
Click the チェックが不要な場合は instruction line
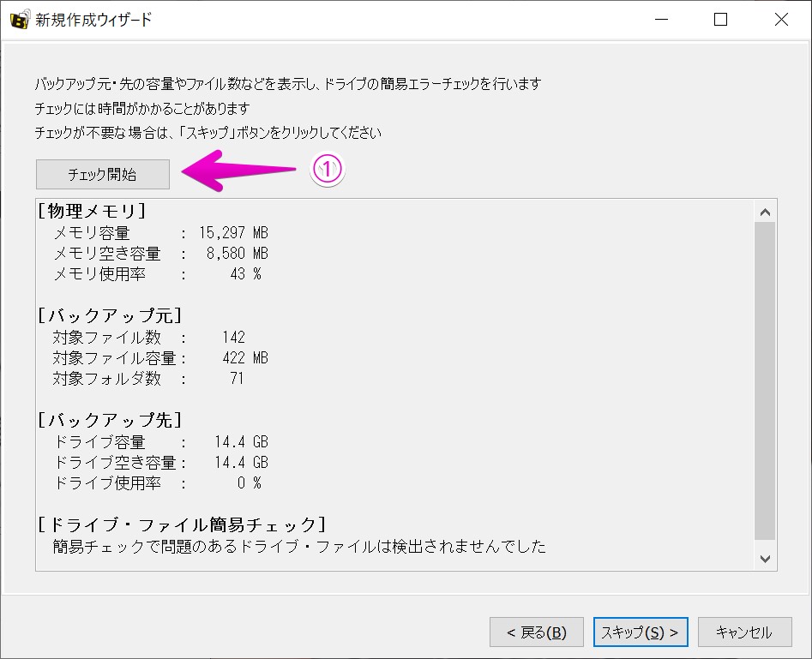click(208, 133)
